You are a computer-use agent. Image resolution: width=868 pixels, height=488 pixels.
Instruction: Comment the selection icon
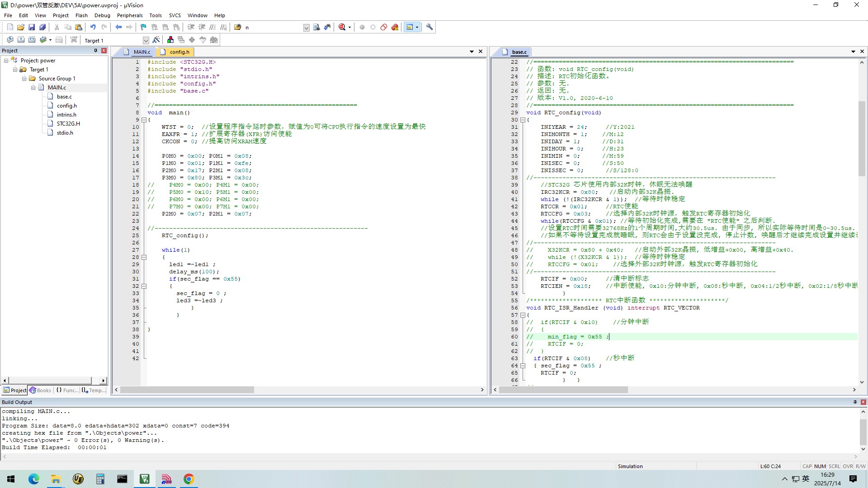tap(212, 27)
